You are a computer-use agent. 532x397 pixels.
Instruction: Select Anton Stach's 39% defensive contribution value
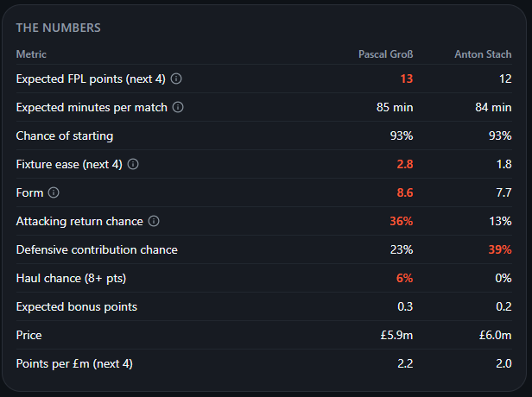[x=500, y=249]
